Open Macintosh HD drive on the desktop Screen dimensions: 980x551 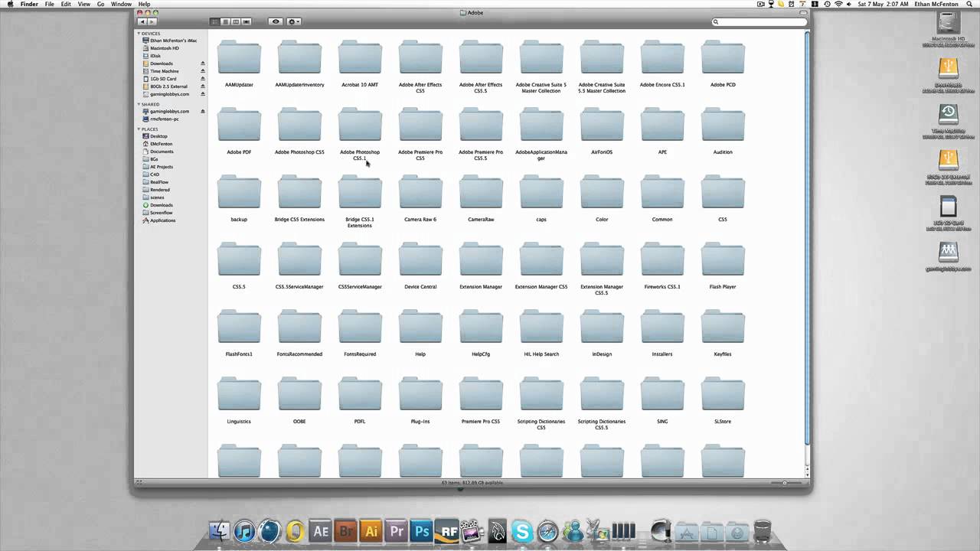948,23
